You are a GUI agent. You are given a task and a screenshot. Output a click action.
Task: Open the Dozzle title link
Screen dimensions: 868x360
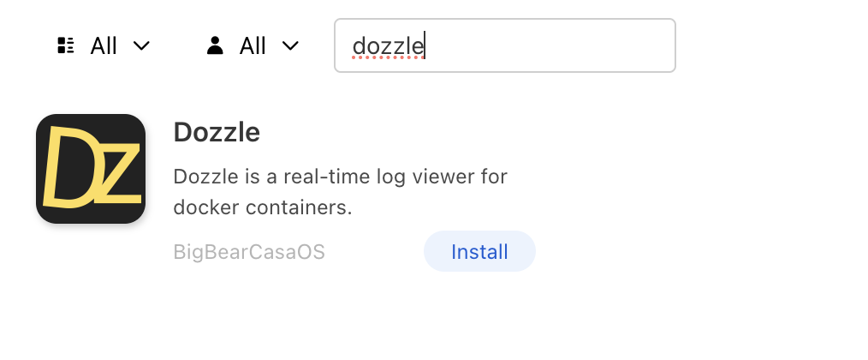217,132
